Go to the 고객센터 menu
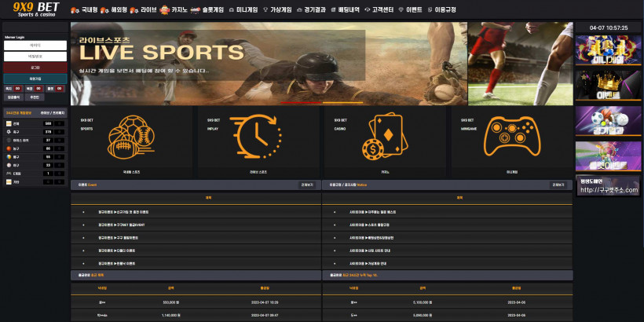644x322 pixels. 379,9
